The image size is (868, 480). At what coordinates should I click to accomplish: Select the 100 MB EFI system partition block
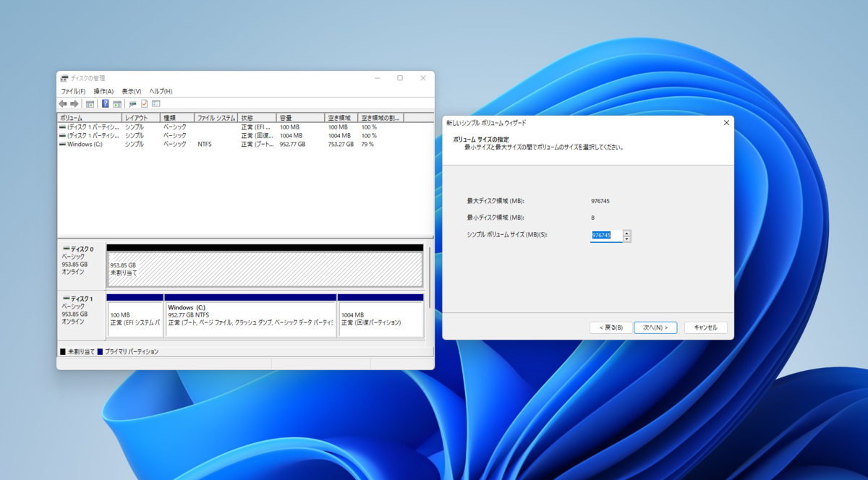tap(135, 319)
